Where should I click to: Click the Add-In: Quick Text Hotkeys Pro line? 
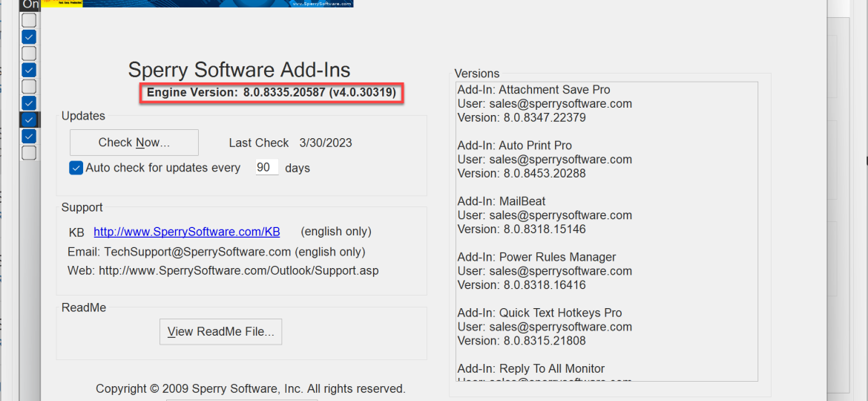click(540, 313)
